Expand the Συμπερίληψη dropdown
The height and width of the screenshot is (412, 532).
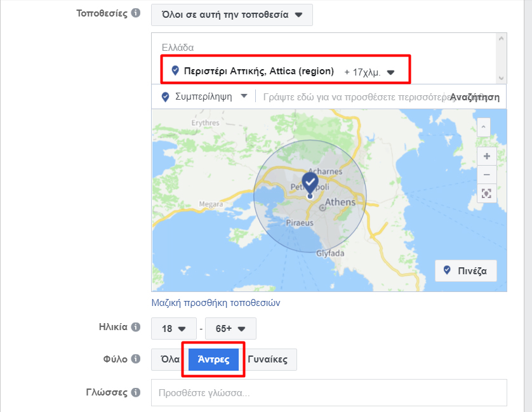coord(204,97)
